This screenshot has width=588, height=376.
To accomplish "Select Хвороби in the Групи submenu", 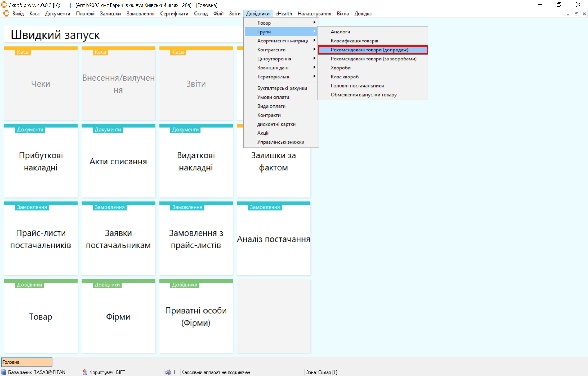I will click(x=340, y=68).
